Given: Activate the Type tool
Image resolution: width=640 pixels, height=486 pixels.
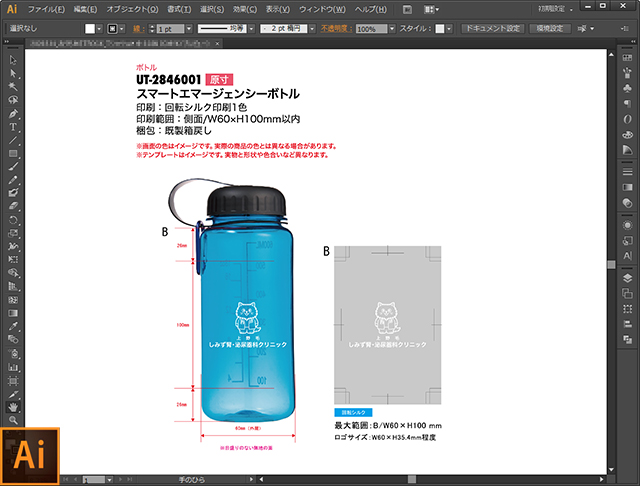Looking at the screenshot, I should tap(13, 127).
